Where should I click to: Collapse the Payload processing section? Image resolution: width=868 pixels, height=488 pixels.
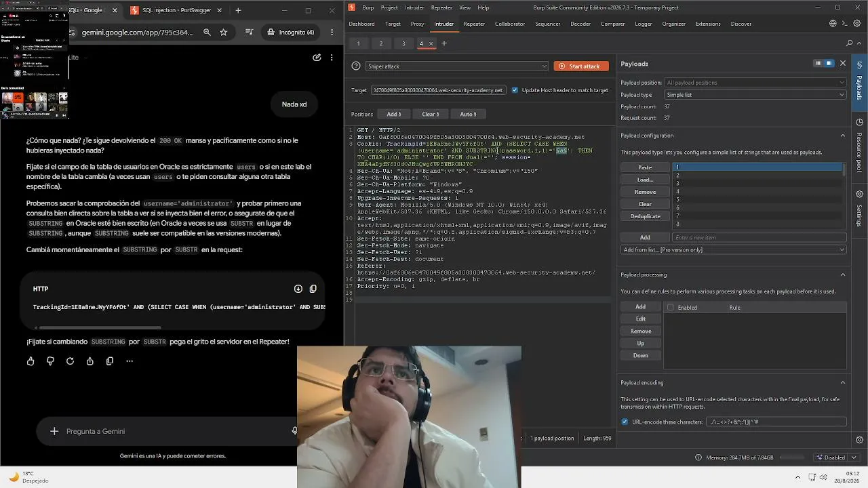843,274
